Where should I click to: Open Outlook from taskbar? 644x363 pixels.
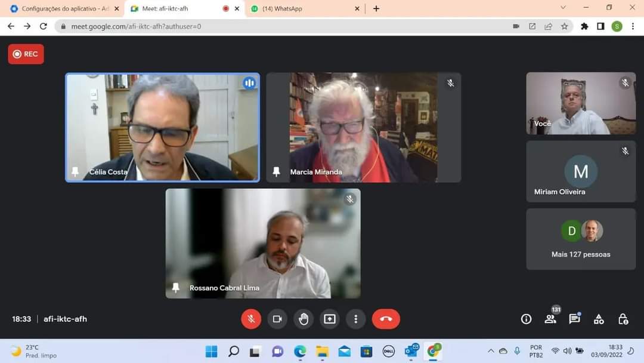pos(411,350)
